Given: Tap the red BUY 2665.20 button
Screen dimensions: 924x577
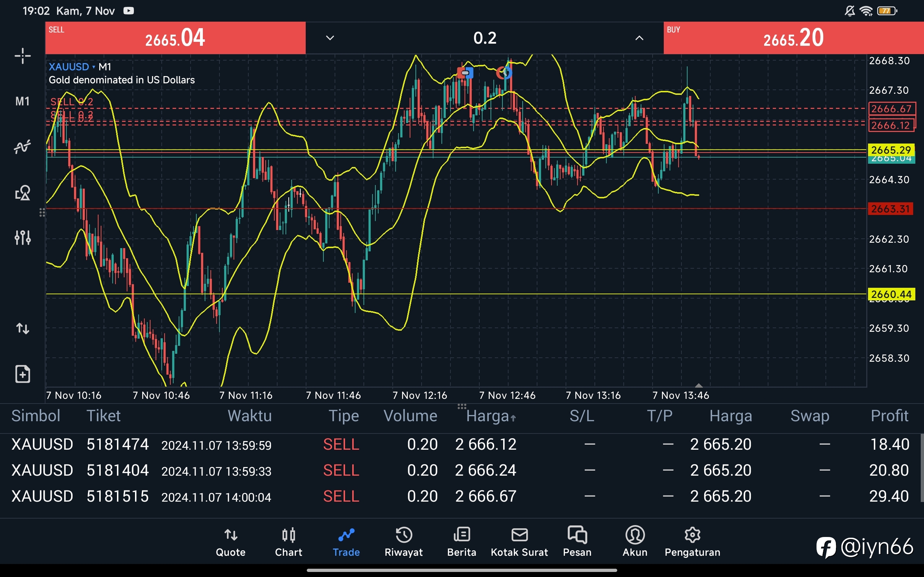Looking at the screenshot, I should 793,38.
